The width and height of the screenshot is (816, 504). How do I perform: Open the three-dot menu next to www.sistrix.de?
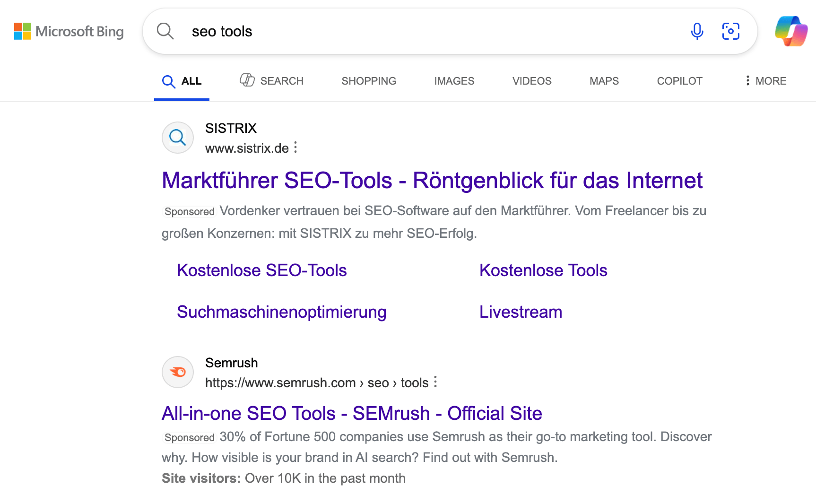(x=296, y=148)
